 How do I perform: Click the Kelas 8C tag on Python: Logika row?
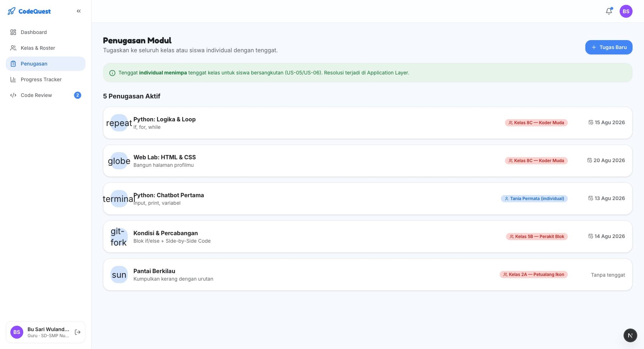click(x=536, y=123)
